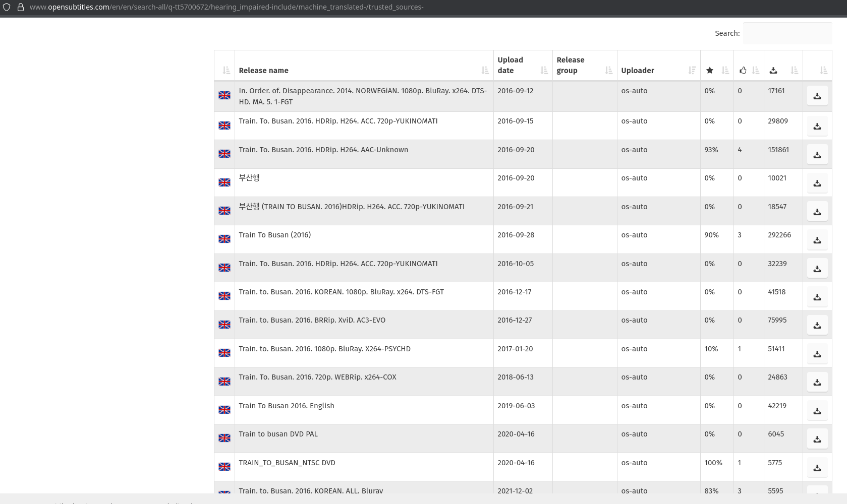Select the upload date 2017-01-20
This screenshot has height=504, width=847.
click(515, 349)
